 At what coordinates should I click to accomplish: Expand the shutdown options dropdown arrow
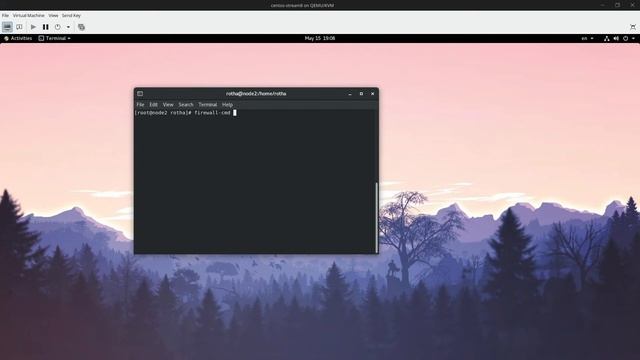pos(68,27)
